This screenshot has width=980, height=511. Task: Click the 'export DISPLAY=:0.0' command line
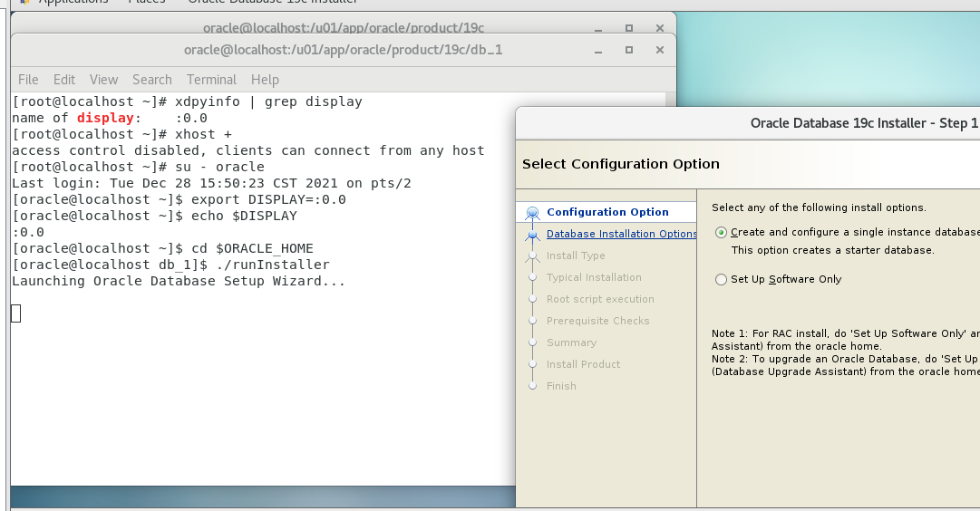(x=179, y=200)
